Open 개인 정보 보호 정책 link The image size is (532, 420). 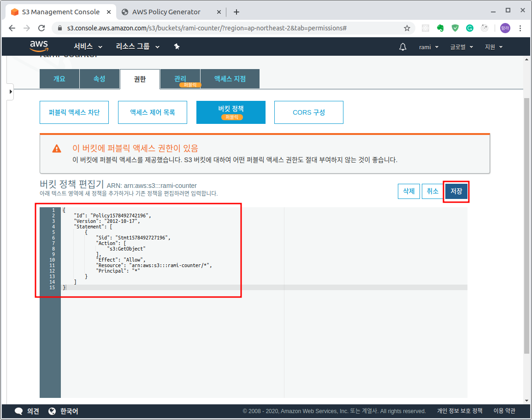click(460, 411)
